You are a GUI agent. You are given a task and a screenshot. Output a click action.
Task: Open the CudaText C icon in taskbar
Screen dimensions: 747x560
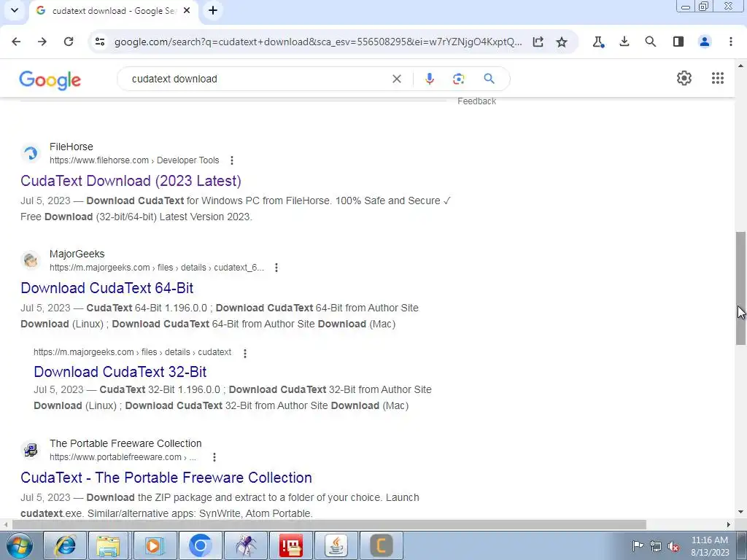pyautogui.click(x=381, y=545)
